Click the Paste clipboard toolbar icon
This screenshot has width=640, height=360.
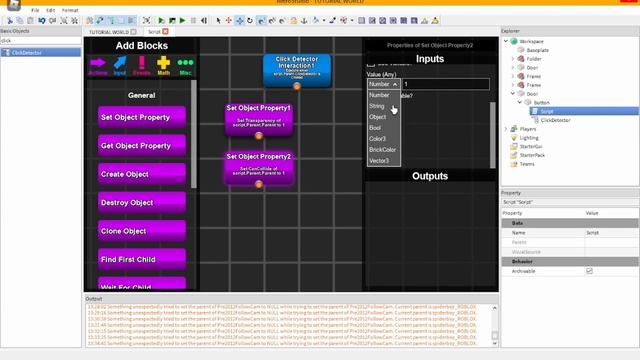click(31, 20)
